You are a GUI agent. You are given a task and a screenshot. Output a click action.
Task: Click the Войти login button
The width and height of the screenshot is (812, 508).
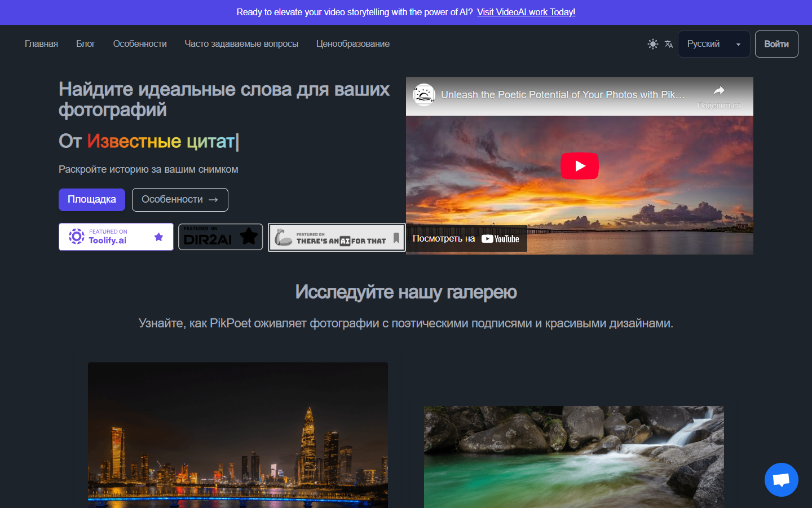[776, 44]
